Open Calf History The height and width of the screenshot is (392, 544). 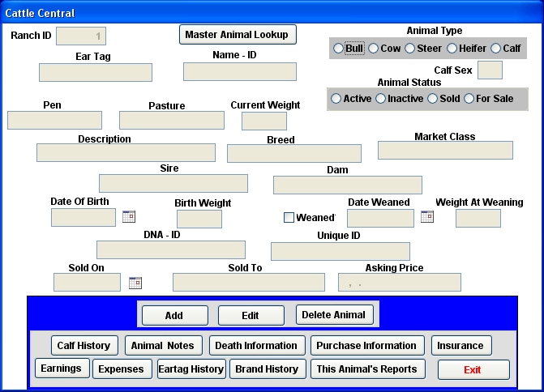tap(84, 346)
